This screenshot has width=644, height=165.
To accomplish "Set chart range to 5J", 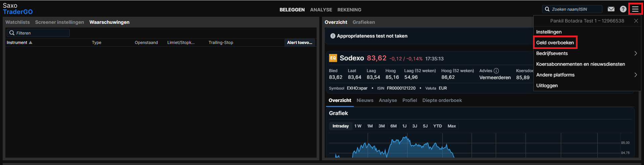I will 425,126.
